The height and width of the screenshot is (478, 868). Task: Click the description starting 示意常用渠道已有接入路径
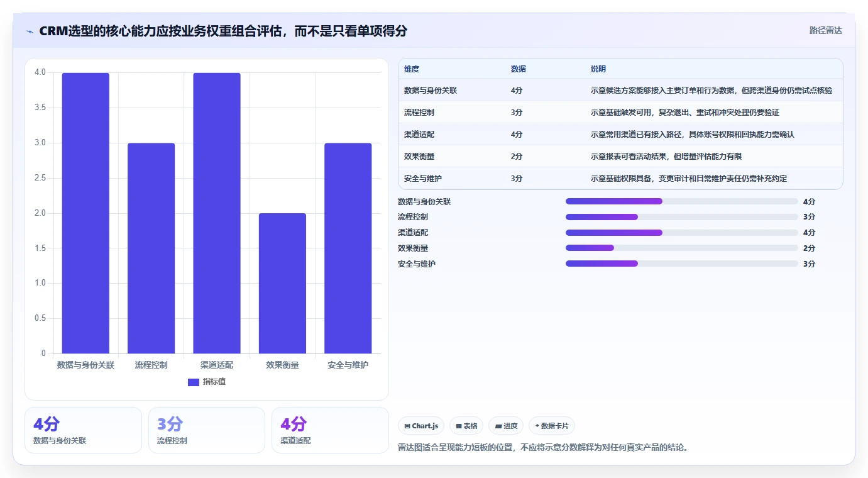coord(693,135)
